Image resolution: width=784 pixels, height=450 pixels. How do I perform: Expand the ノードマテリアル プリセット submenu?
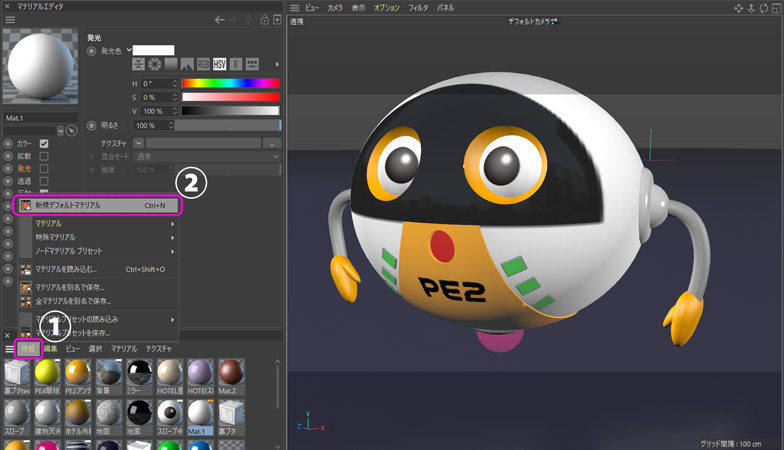click(100, 251)
